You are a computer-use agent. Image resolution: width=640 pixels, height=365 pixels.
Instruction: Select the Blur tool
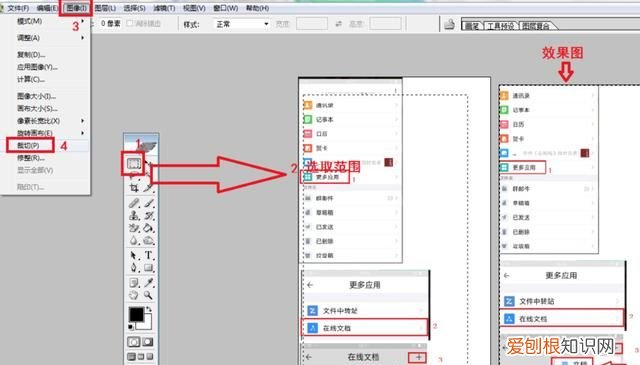click(x=134, y=240)
